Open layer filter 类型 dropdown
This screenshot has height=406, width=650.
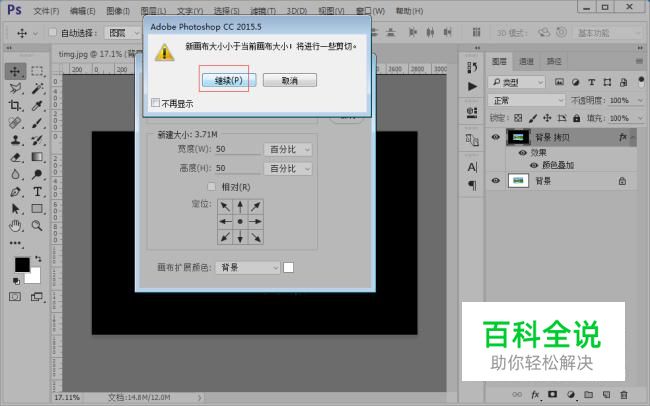517,82
